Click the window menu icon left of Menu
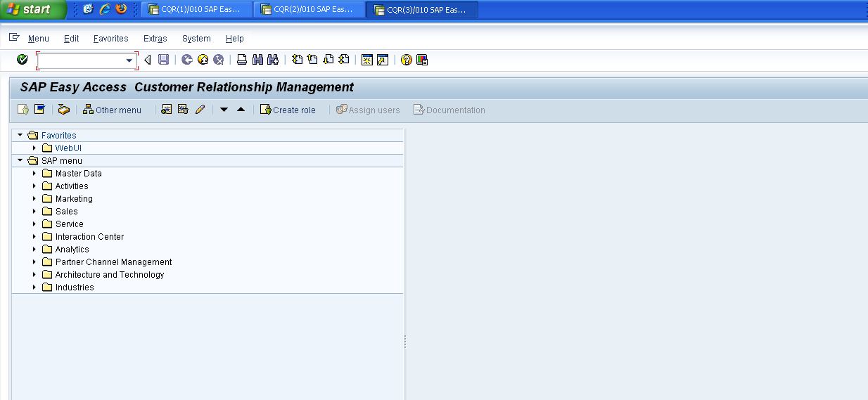This screenshot has width=868, height=400. coord(14,37)
